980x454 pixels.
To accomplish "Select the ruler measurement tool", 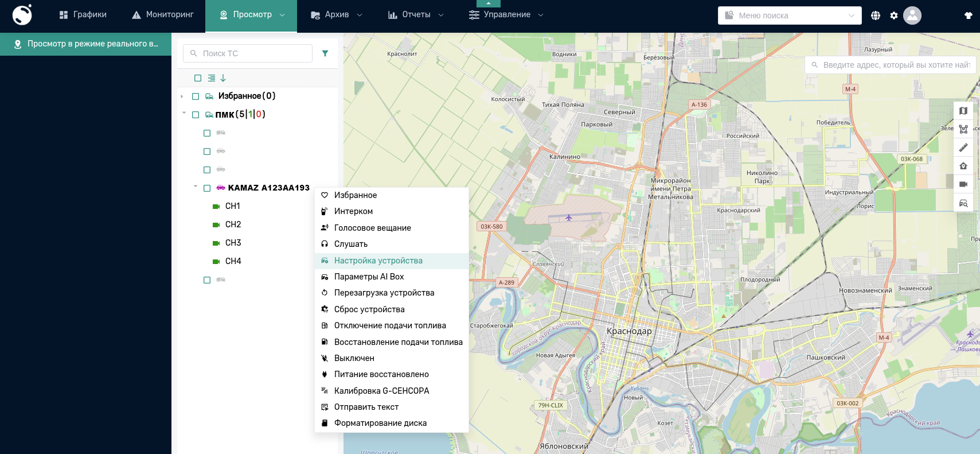I will click(963, 148).
